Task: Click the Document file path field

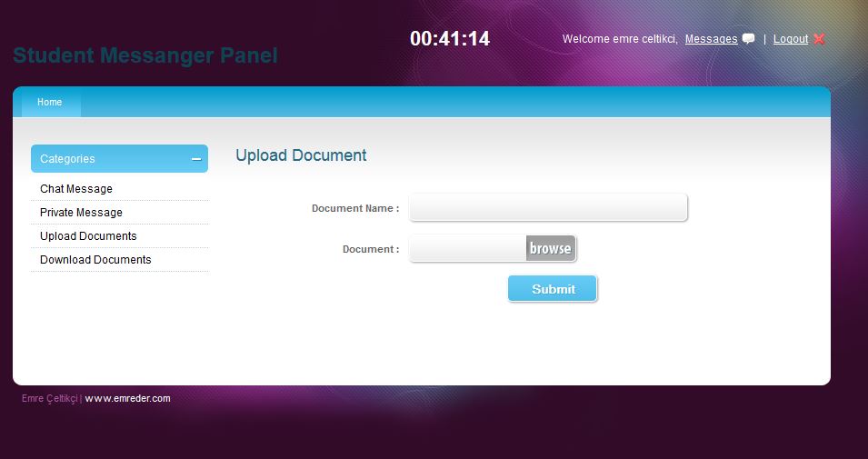Action: [467, 249]
